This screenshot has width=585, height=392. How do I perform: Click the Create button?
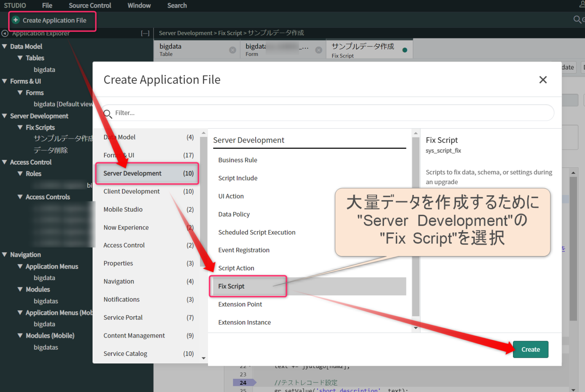(531, 349)
